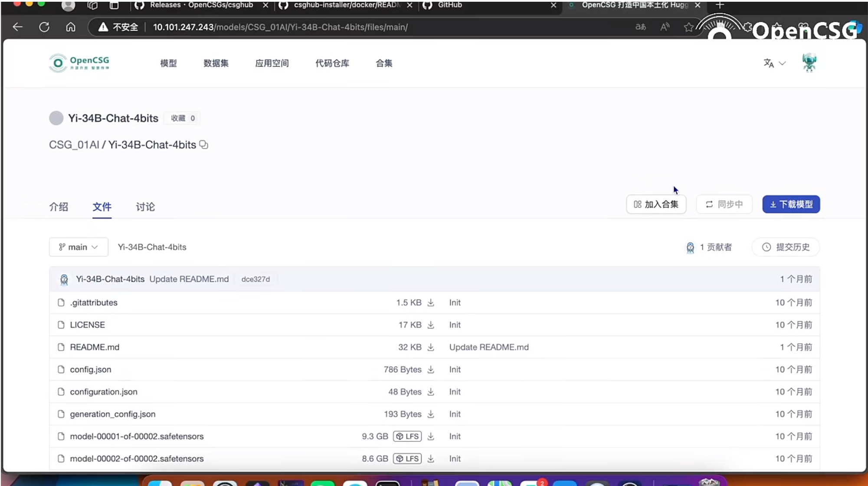Select the 数据集 navigation menu item
This screenshot has width=868, height=486.
pyautogui.click(x=216, y=63)
